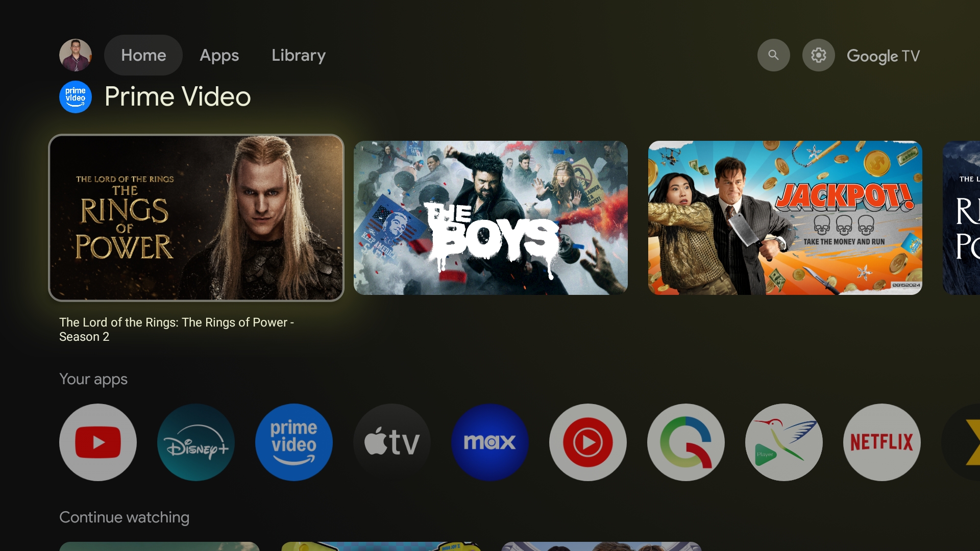The image size is (980, 551).
Task: Open the Apple TV app
Action: coord(391,442)
